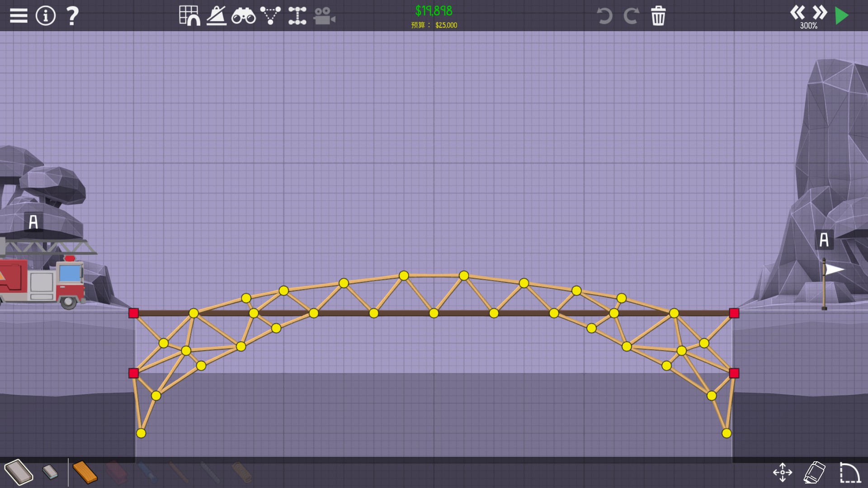Select the road material in the toolbar
Image resolution: width=868 pixels, height=488 pixels.
[19, 472]
